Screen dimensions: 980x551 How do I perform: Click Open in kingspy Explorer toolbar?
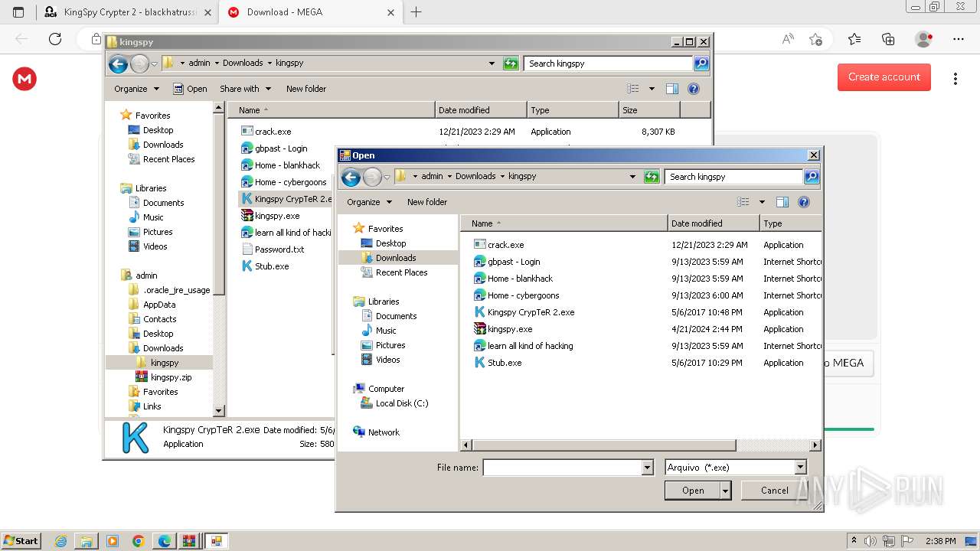(190, 89)
